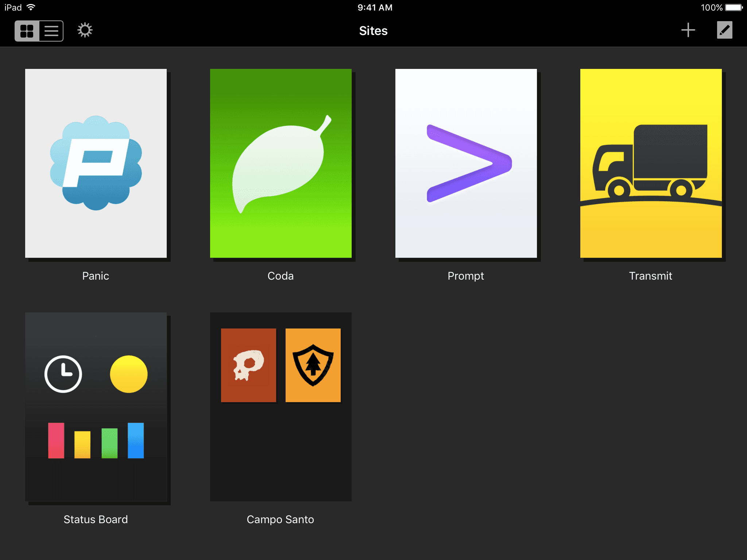Click the Campo Santo label

pos(280,520)
